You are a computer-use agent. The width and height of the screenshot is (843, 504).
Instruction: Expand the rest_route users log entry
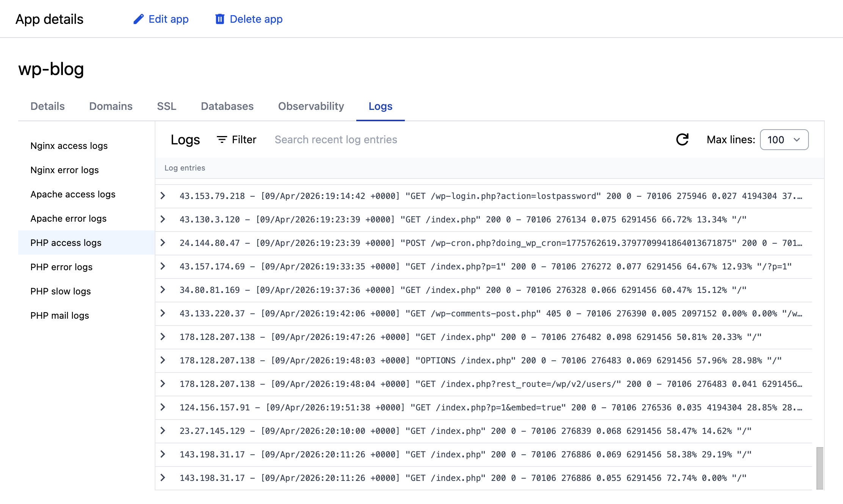click(163, 384)
